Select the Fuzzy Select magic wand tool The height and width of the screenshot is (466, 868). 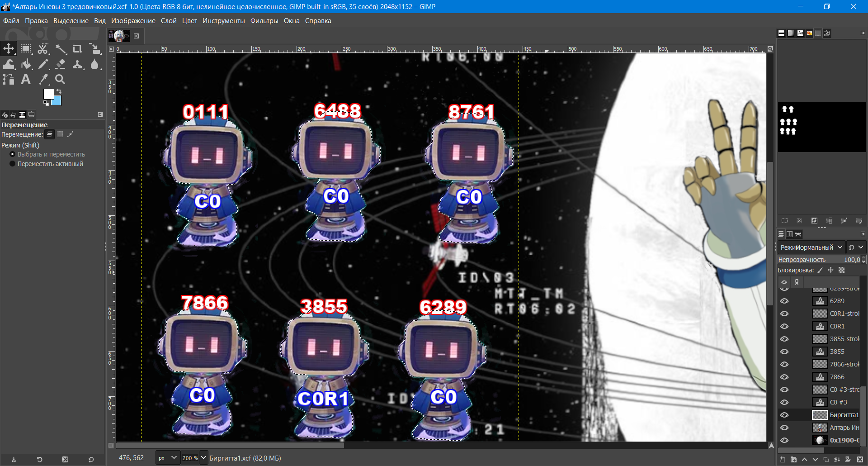(60, 49)
